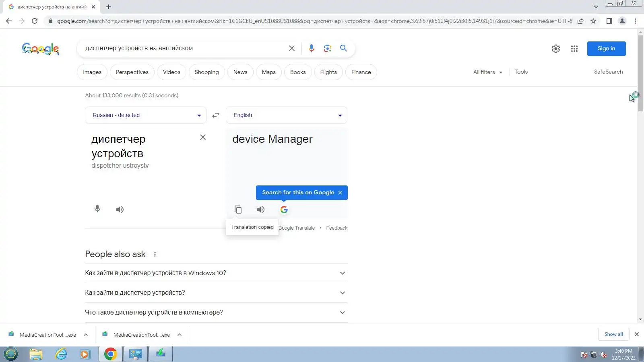Start a voice search with the microphone
The height and width of the screenshot is (362, 644).
312,48
